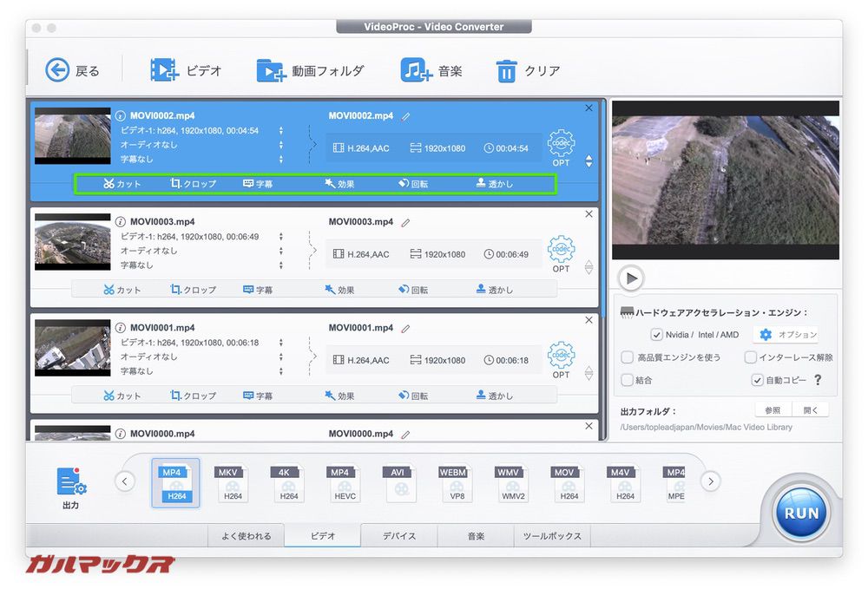The image size is (868, 589).
Task: Add a 動画フォルダ video folder
Action: 271,70
